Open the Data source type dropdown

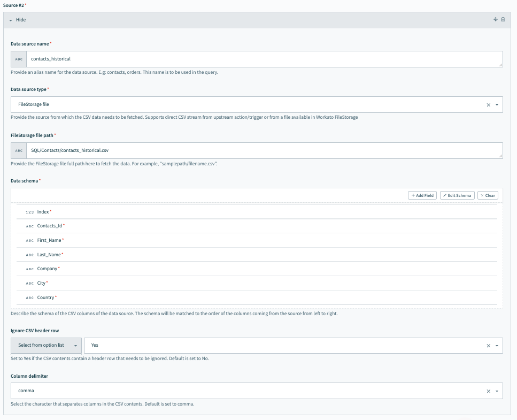(x=497, y=105)
